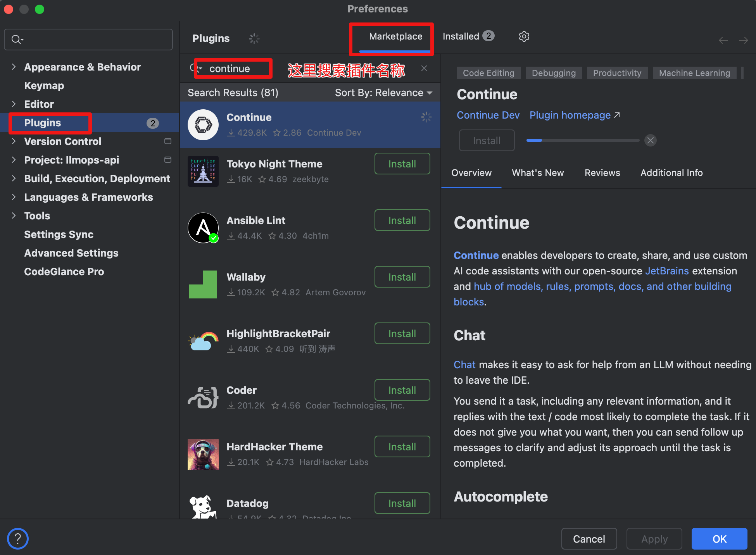Click the back navigation arrow

click(723, 40)
